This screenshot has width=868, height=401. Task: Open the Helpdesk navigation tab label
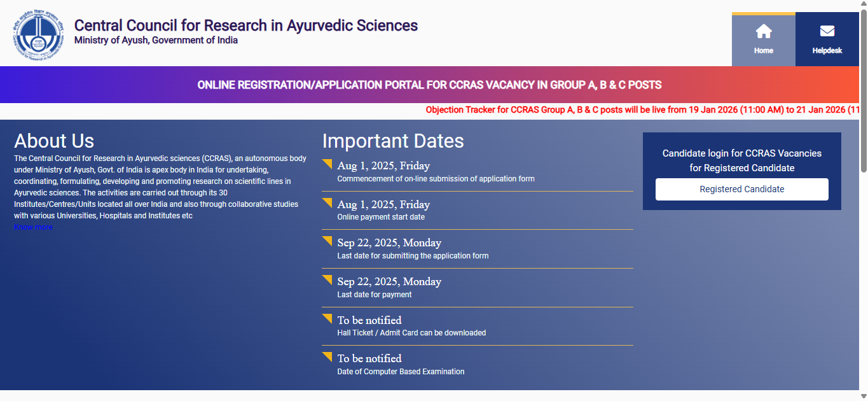[x=827, y=51]
